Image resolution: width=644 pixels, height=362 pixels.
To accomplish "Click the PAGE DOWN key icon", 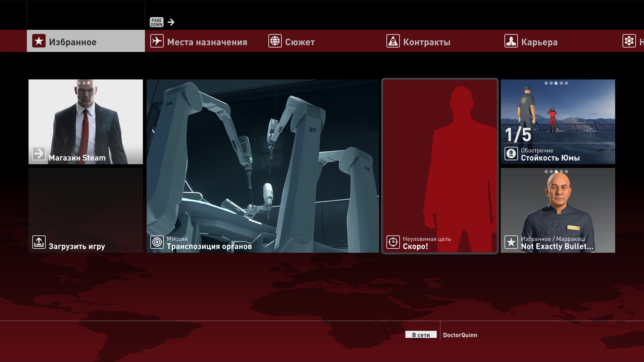I will [x=157, y=22].
